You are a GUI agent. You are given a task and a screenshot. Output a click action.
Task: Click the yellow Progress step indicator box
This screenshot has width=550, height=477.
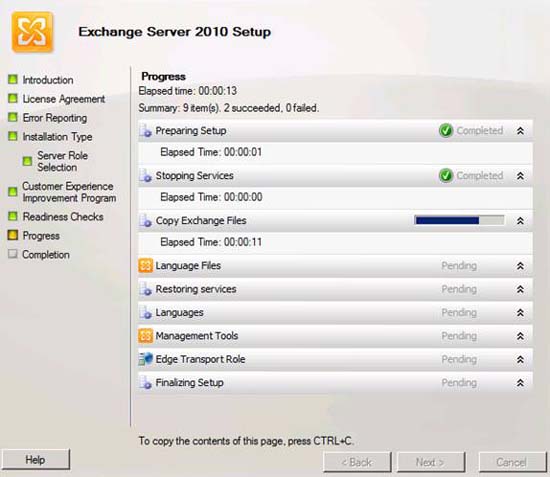click(x=13, y=235)
